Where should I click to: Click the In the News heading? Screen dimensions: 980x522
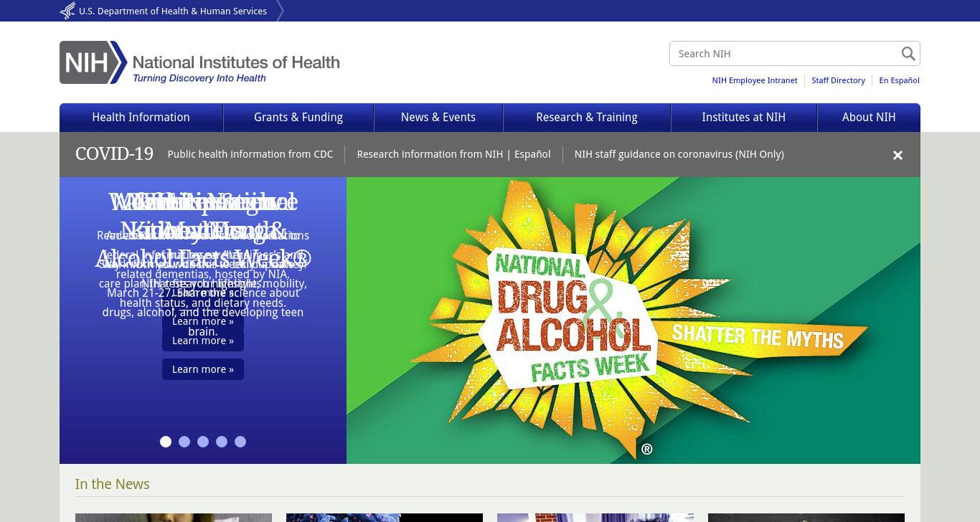(x=113, y=484)
